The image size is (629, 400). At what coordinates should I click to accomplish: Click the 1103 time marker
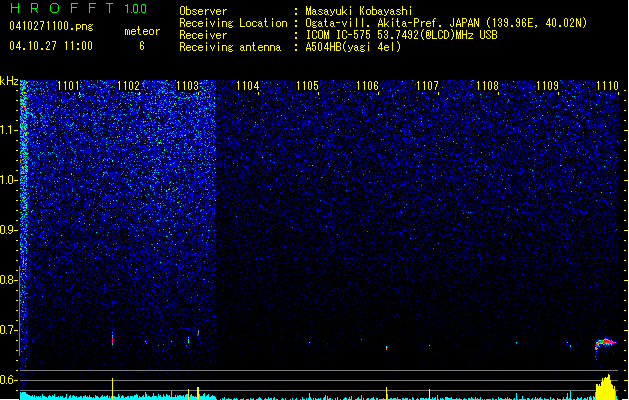tap(187, 86)
